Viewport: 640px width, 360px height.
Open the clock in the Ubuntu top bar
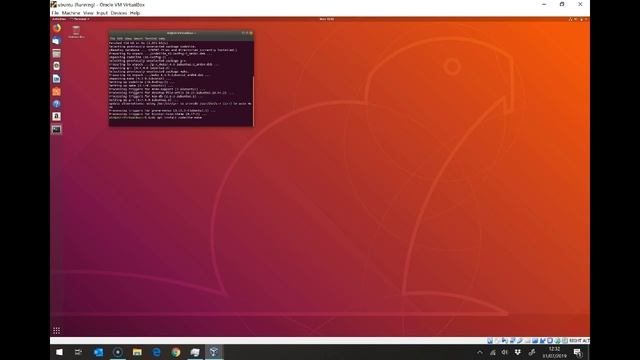pyautogui.click(x=327, y=19)
